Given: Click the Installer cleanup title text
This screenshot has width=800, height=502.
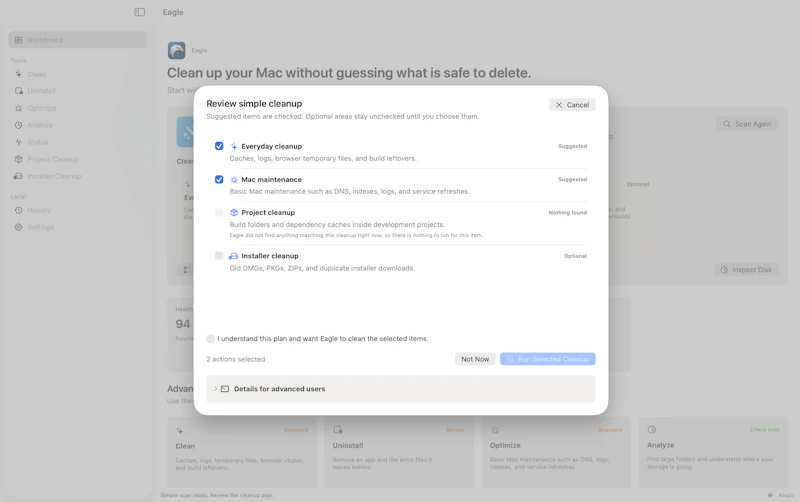Looking at the screenshot, I should click(270, 256).
